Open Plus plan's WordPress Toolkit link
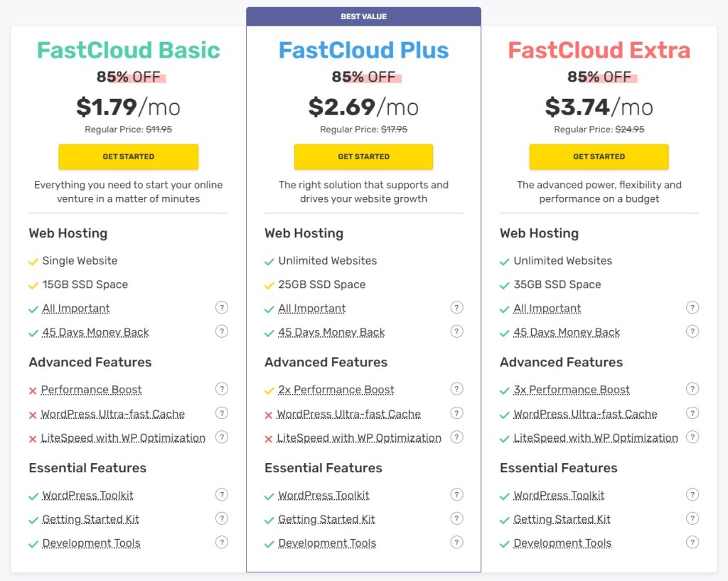The image size is (728, 581). pyautogui.click(x=323, y=496)
